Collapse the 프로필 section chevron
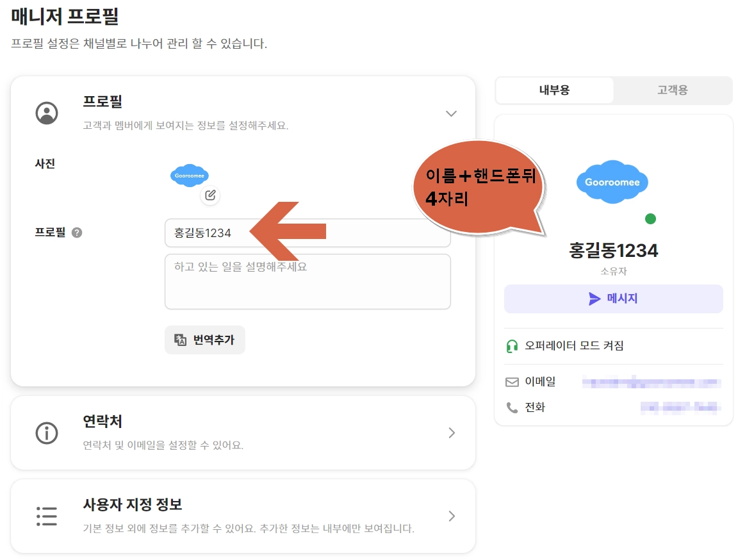 pyautogui.click(x=451, y=113)
